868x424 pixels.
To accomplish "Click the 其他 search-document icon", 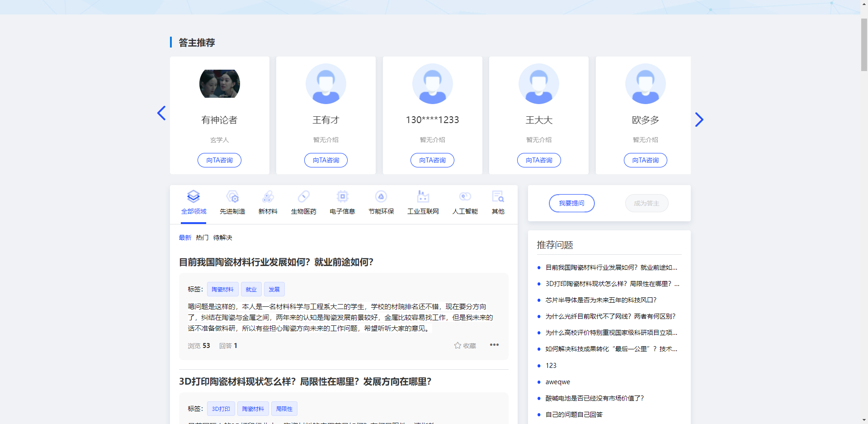I will click(498, 197).
